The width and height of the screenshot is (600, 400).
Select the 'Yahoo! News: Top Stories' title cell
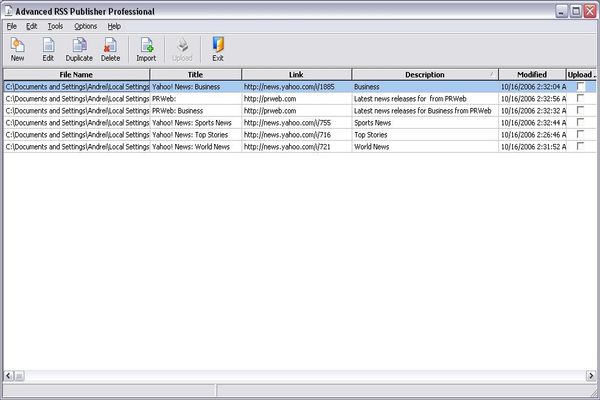[x=196, y=135]
